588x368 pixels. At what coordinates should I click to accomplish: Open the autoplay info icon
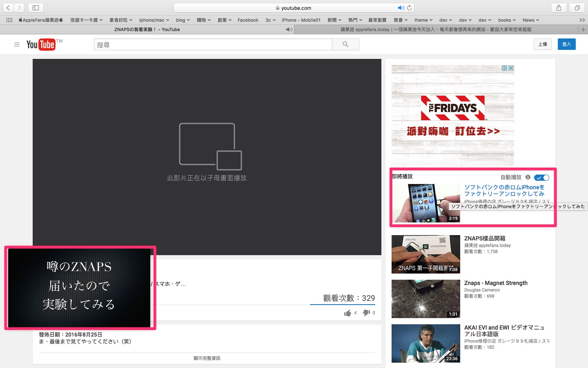click(x=528, y=177)
